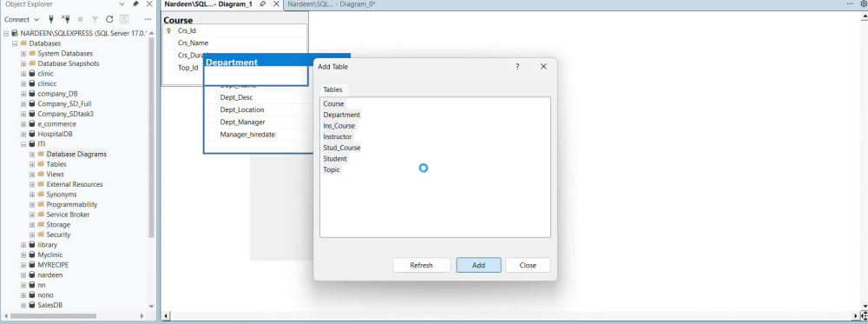Click the Disconnect plug icon in Object Explorer
The height and width of the screenshot is (324, 868).
point(65,19)
